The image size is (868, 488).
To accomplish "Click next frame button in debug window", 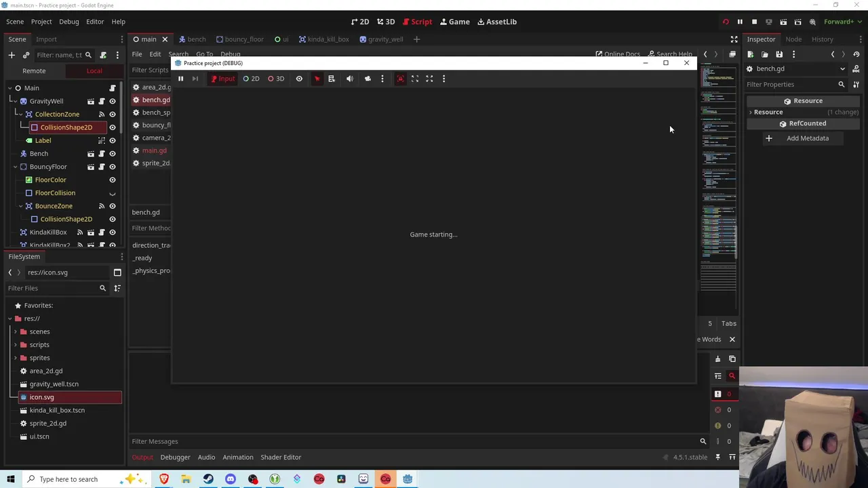I will (195, 79).
